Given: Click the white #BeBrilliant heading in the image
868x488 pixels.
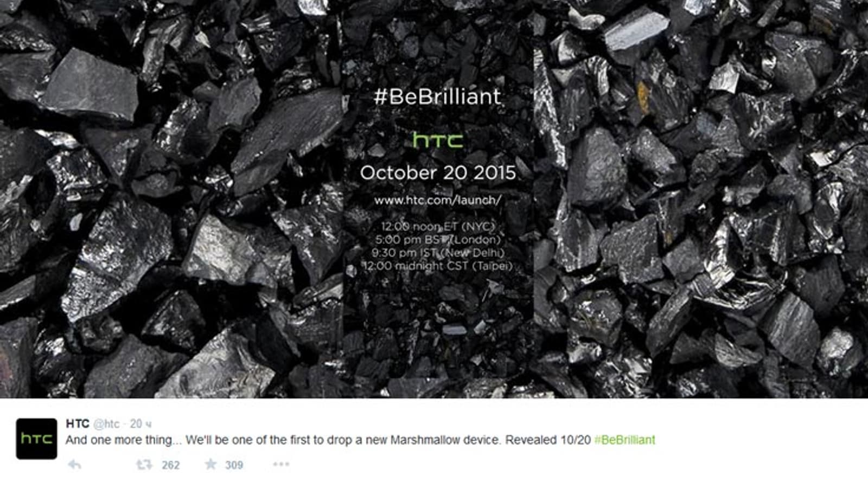Looking at the screenshot, I should [x=437, y=97].
